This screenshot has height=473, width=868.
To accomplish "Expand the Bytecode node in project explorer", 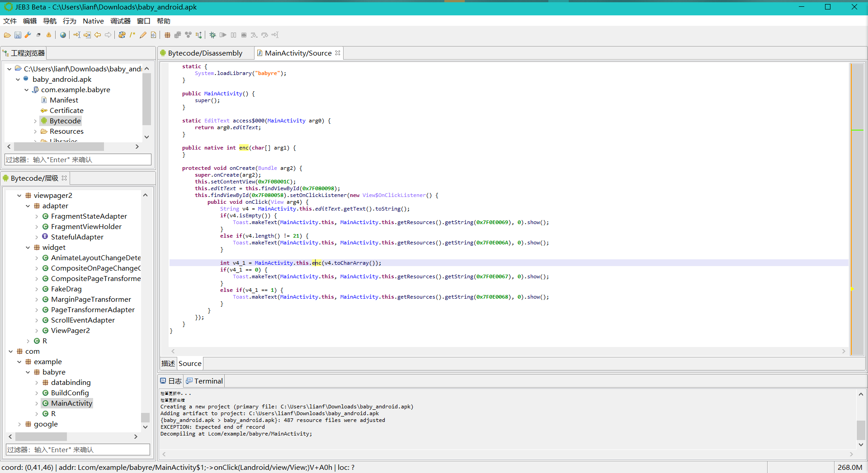I will (35, 121).
